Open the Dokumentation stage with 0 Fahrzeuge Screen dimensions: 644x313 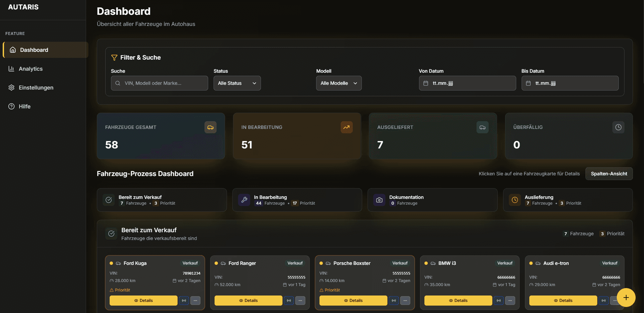(432, 200)
